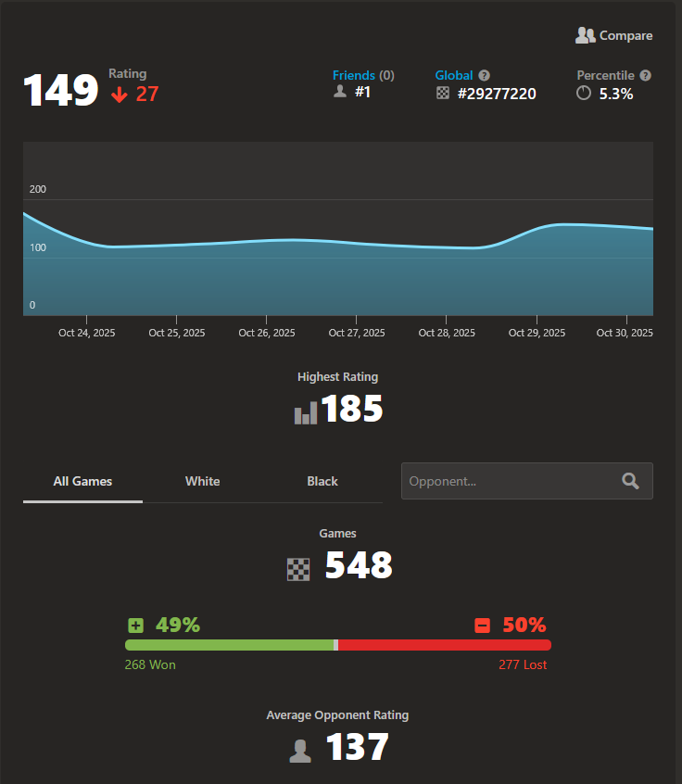Click the current rating value 149
Image resolution: width=682 pixels, height=784 pixels.
click(x=61, y=91)
